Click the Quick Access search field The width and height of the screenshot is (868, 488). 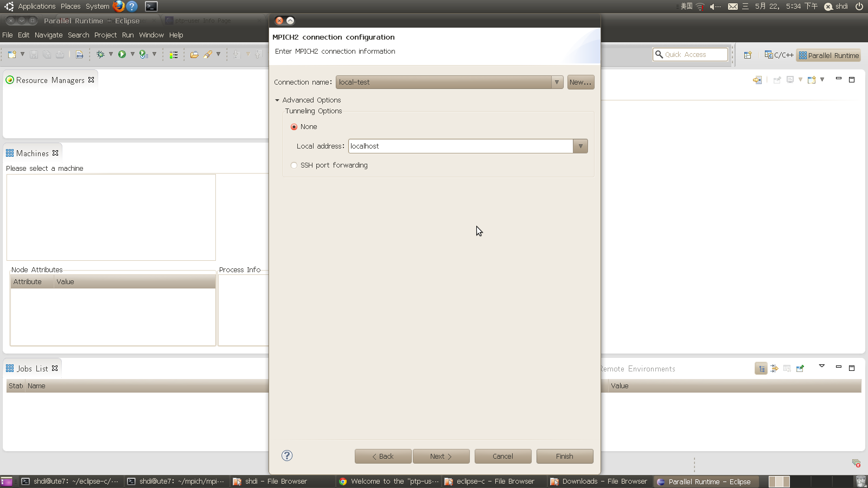[690, 54]
